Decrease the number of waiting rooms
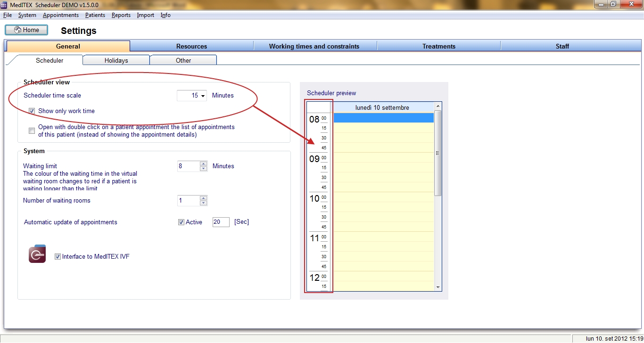The height and width of the screenshot is (343, 644). 204,203
